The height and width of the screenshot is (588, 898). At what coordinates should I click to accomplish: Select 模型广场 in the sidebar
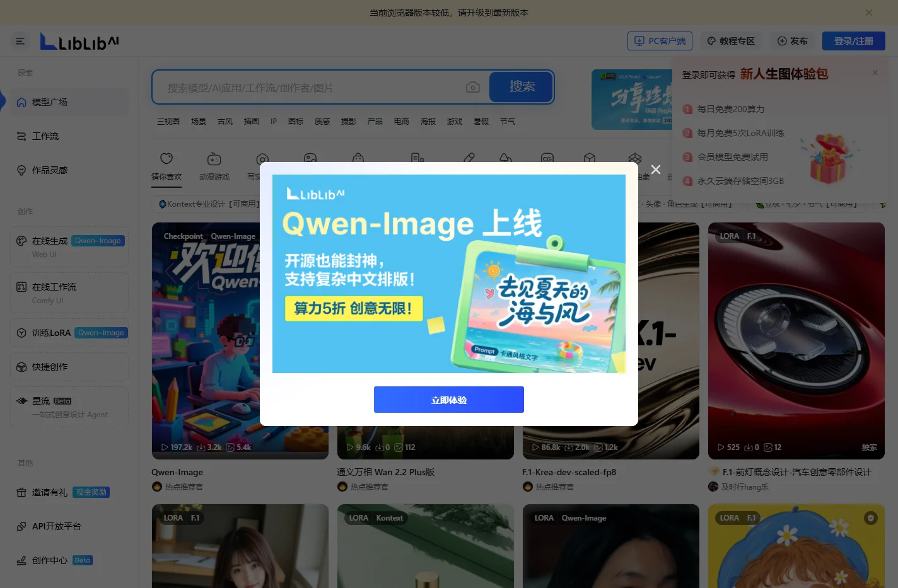pyautogui.click(x=69, y=102)
